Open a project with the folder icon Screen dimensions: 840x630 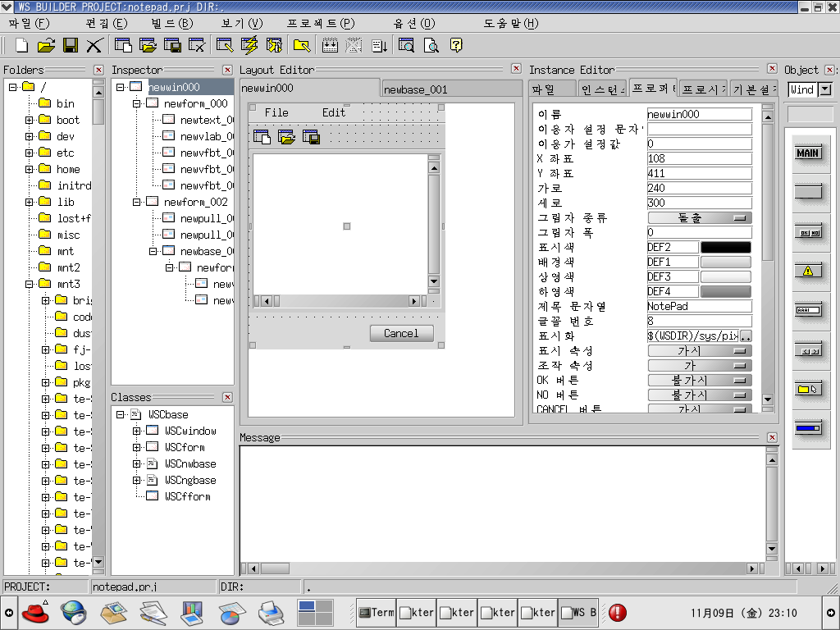coord(46,46)
